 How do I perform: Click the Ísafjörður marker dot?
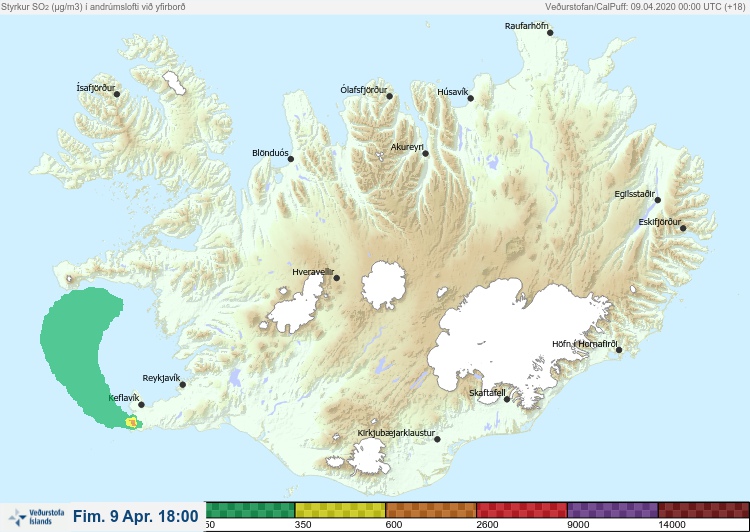pos(117,94)
